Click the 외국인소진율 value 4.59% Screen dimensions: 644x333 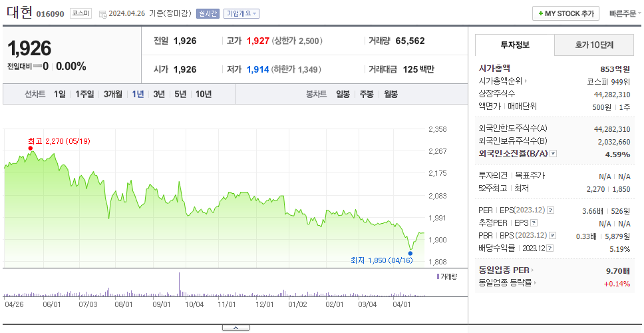click(617, 155)
